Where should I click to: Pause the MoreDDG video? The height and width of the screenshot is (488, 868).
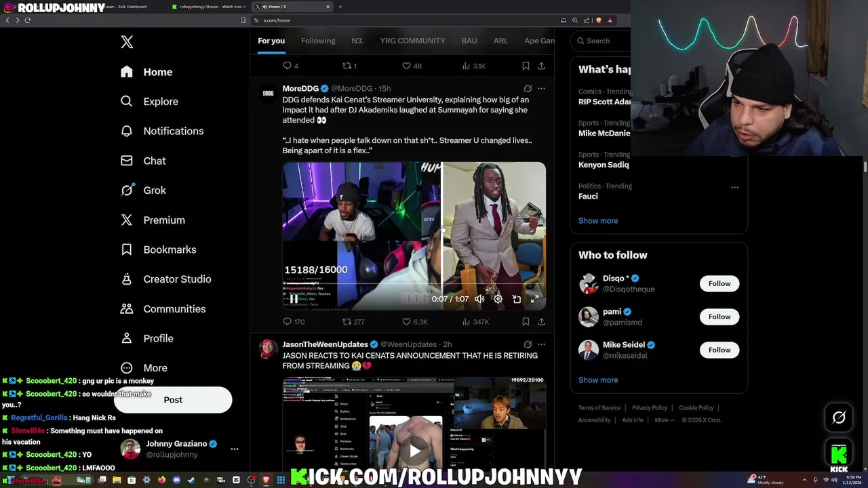pos(294,299)
